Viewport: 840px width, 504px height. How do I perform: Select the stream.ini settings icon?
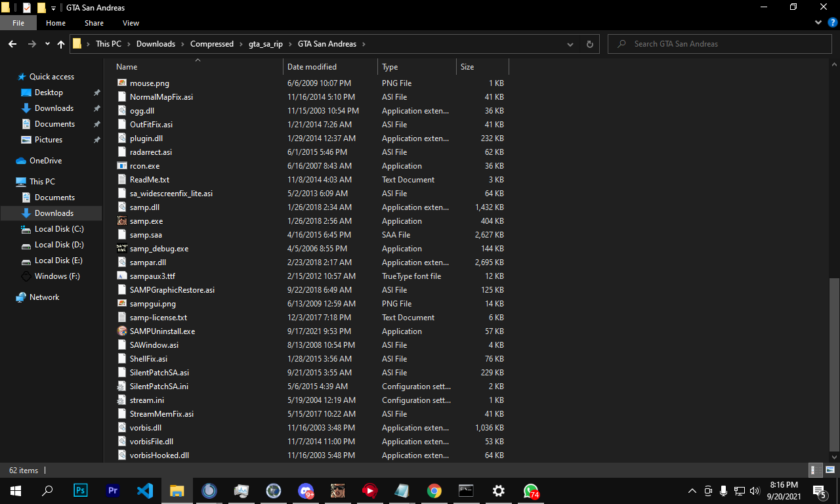tap(122, 400)
